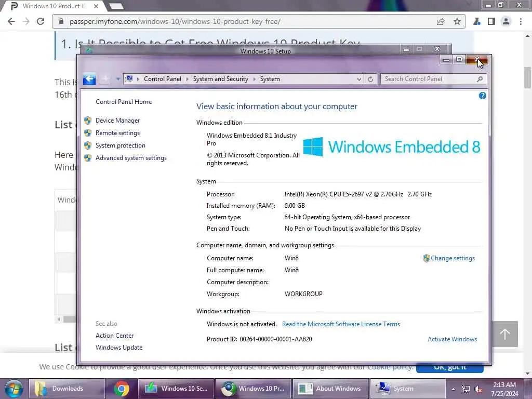Click Change settings link
532x399 pixels.
453,258
